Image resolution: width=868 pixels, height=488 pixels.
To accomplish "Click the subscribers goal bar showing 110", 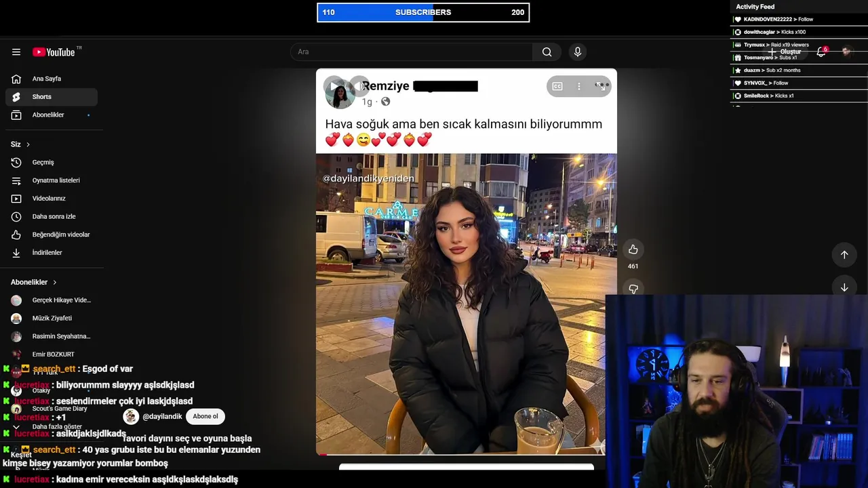I will point(423,12).
